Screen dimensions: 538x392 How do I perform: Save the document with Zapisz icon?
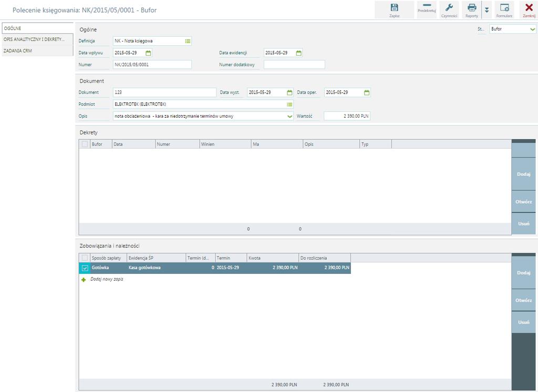click(394, 10)
